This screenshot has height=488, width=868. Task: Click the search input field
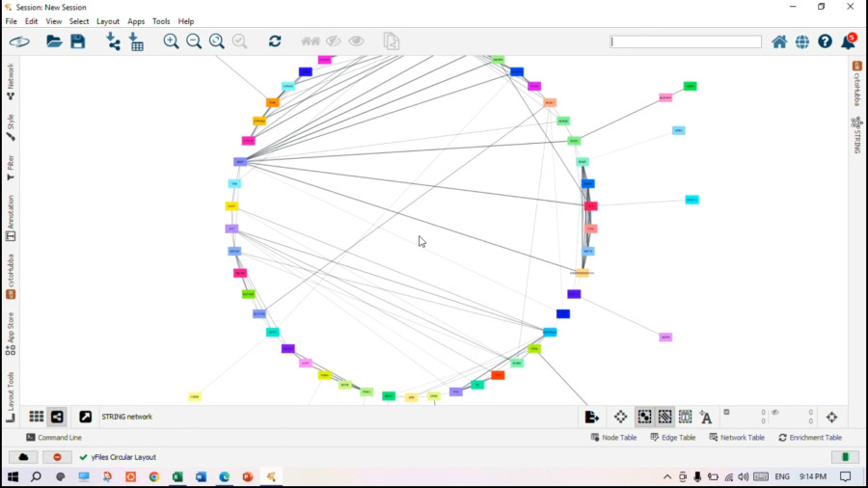(x=686, y=41)
